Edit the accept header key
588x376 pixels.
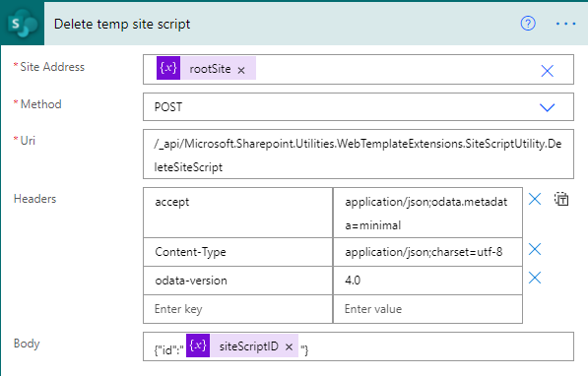coord(237,213)
